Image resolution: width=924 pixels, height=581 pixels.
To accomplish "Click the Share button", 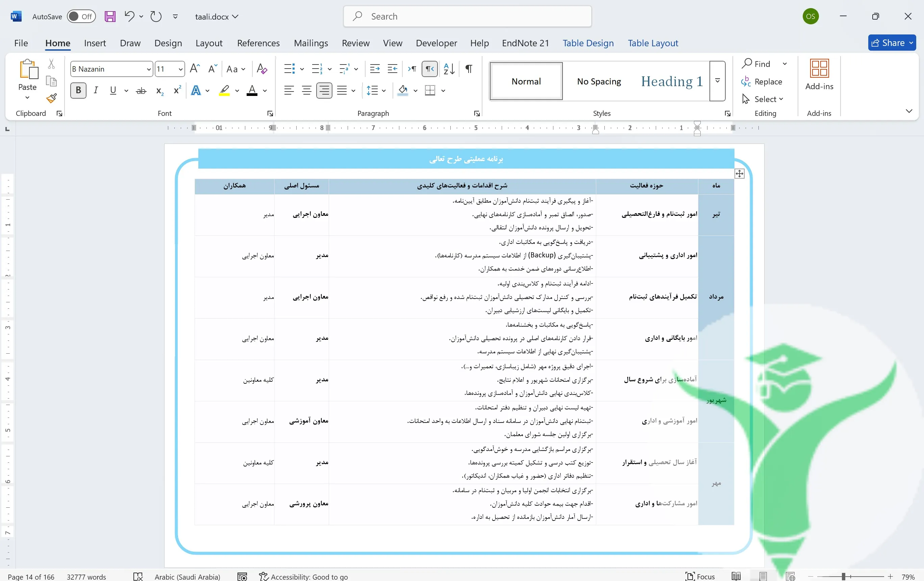I will click(x=892, y=43).
